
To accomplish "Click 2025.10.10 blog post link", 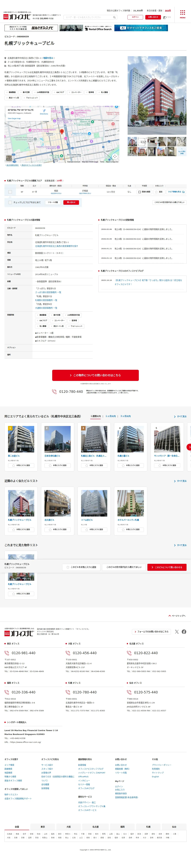I will pos(148,282).
